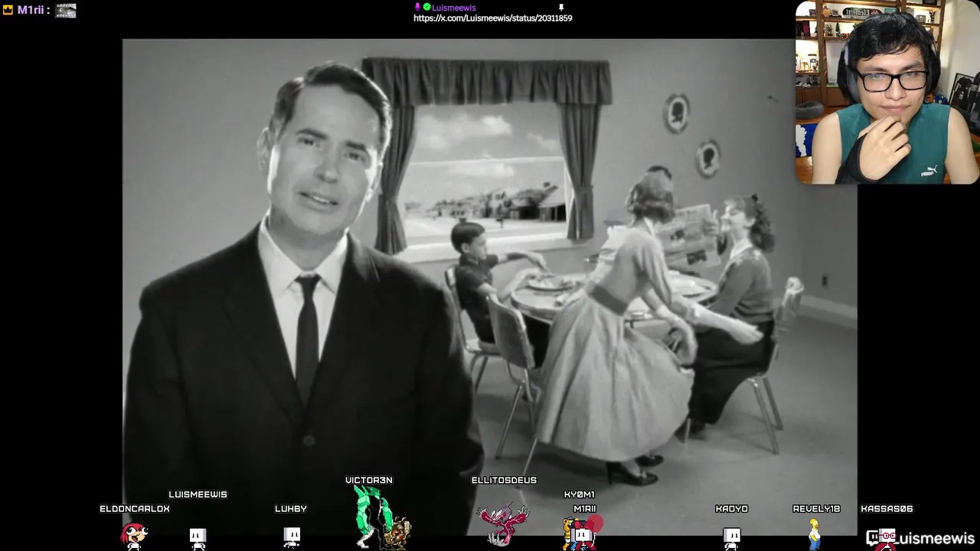Click the avatar under M1RII label
Viewport: 980px width, 551px height.
[x=583, y=533]
